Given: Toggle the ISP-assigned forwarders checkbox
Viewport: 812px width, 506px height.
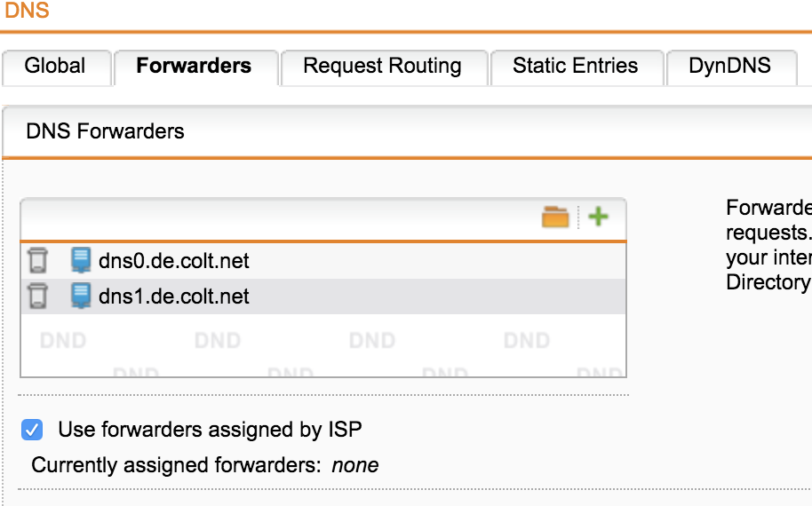Looking at the screenshot, I should click(x=32, y=430).
